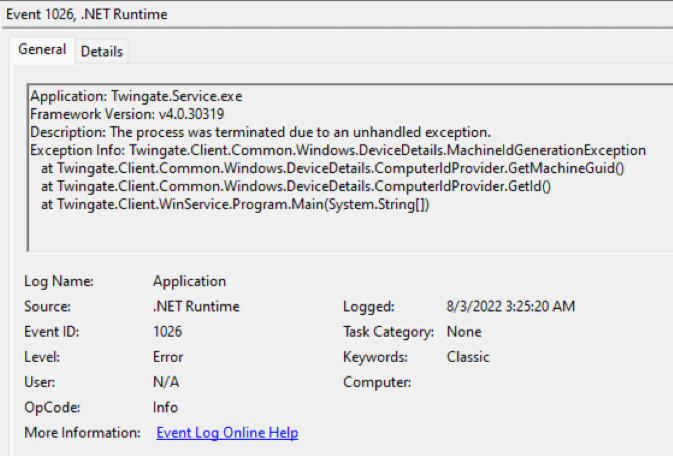Click the 'Event ID:' label

click(52, 332)
